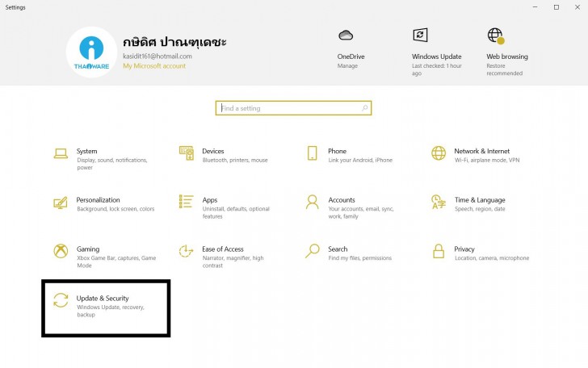The height and width of the screenshot is (368, 588).
Task: Click 'Link your Android, iPhone' description
Action: click(360, 160)
